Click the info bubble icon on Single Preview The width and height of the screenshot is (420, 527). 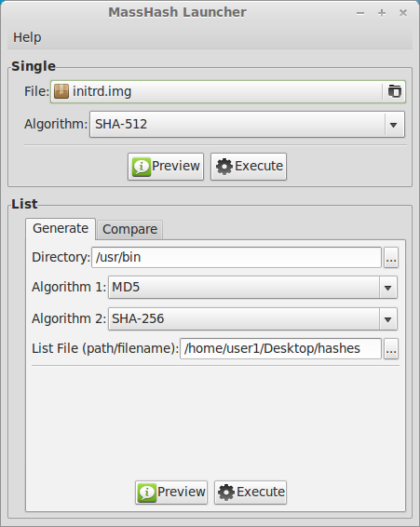click(142, 167)
